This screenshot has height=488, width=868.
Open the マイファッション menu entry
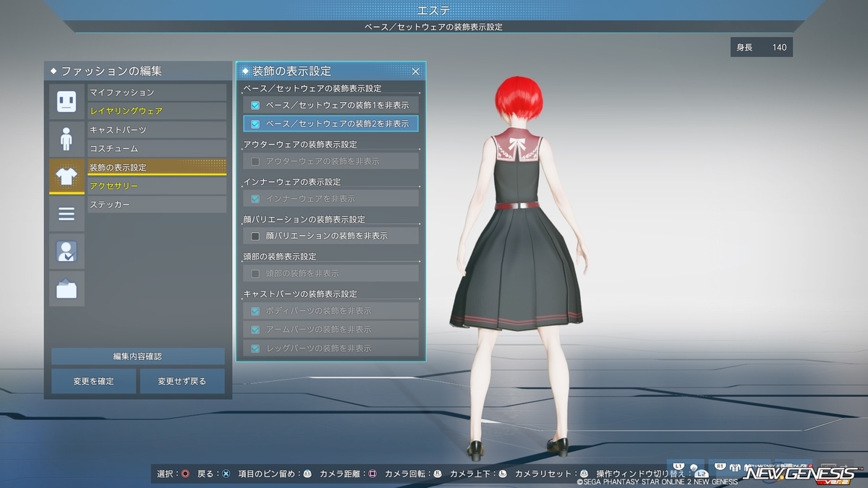pos(157,93)
